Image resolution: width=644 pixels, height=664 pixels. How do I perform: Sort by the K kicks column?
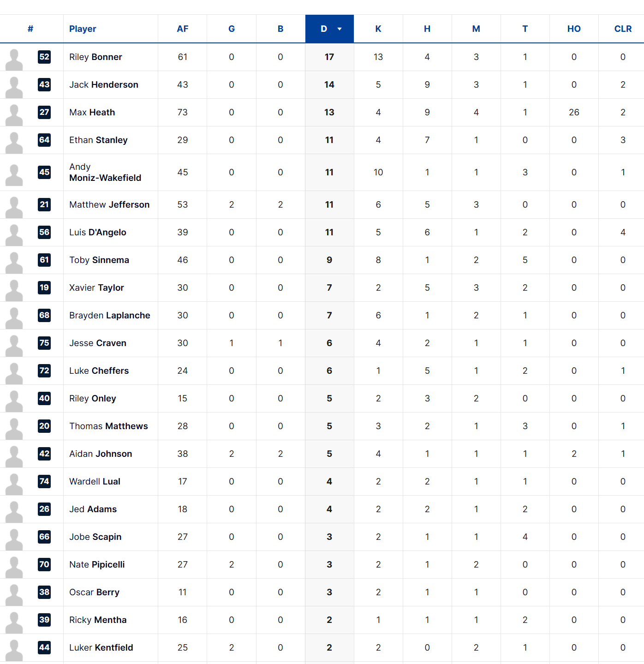click(x=378, y=29)
